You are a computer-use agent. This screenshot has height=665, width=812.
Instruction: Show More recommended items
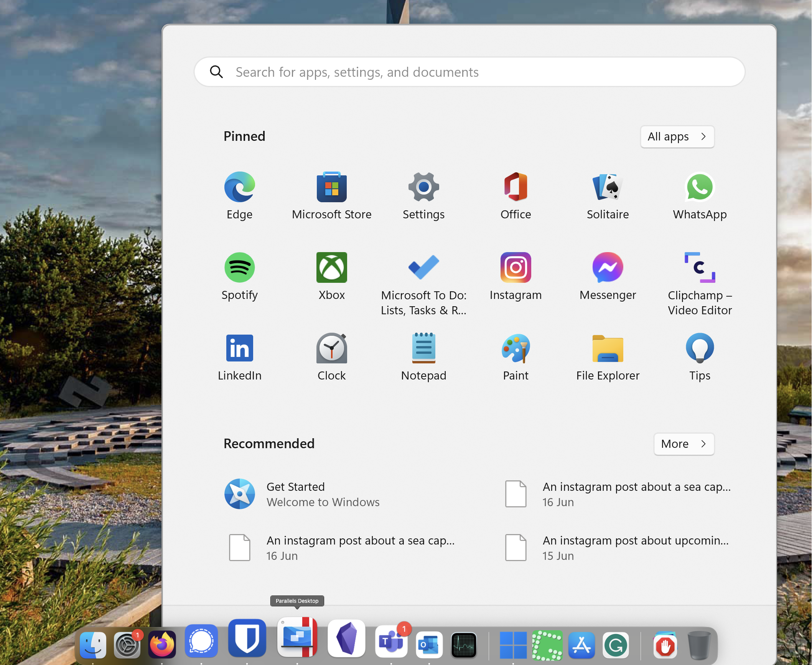(684, 444)
